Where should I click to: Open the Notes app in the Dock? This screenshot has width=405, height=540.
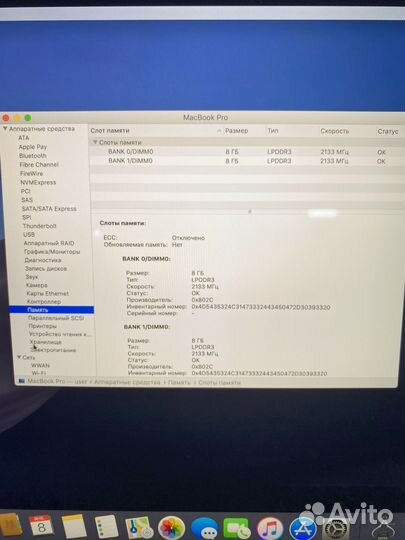pyautogui.click(x=74, y=526)
